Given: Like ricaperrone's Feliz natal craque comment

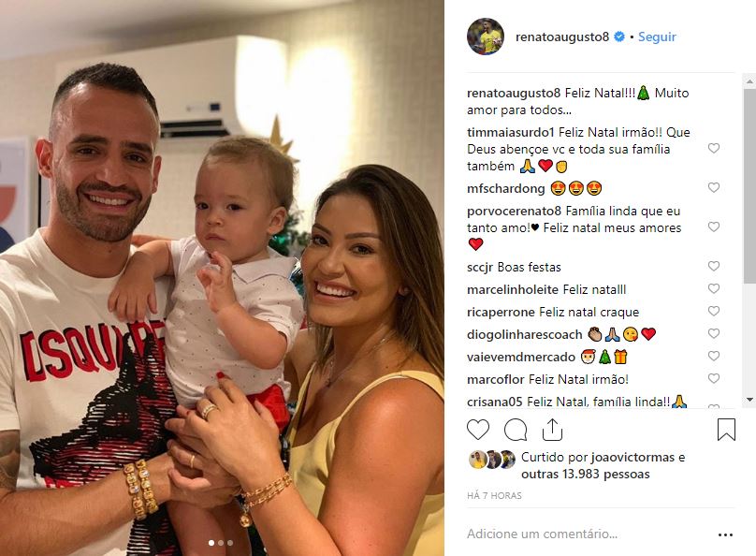Looking at the screenshot, I should 714,311.
